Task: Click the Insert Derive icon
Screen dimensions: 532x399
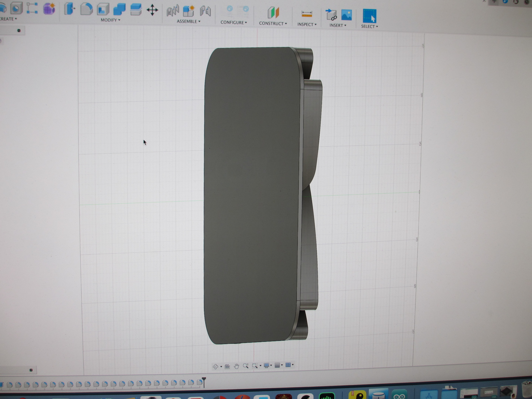Action: pos(331,14)
